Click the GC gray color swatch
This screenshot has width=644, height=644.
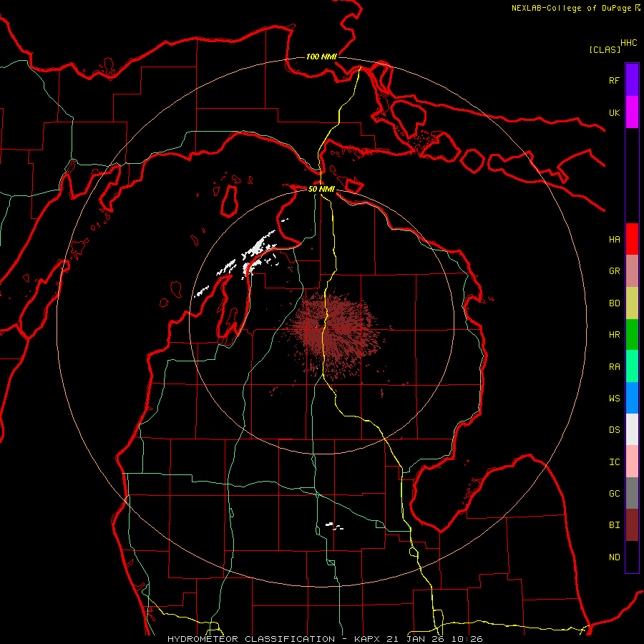(632, 493)
